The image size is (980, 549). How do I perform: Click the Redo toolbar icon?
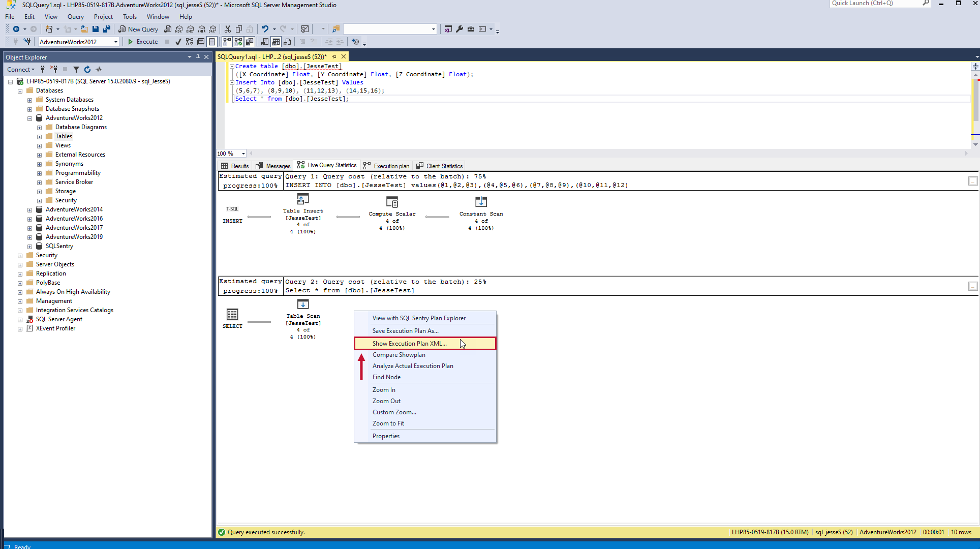click(x=283, y=28)
